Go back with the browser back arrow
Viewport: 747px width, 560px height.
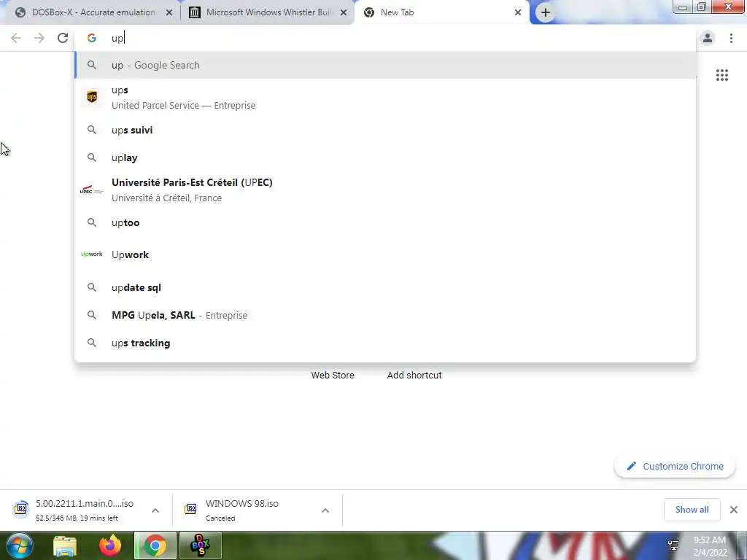tap(16, 38)
